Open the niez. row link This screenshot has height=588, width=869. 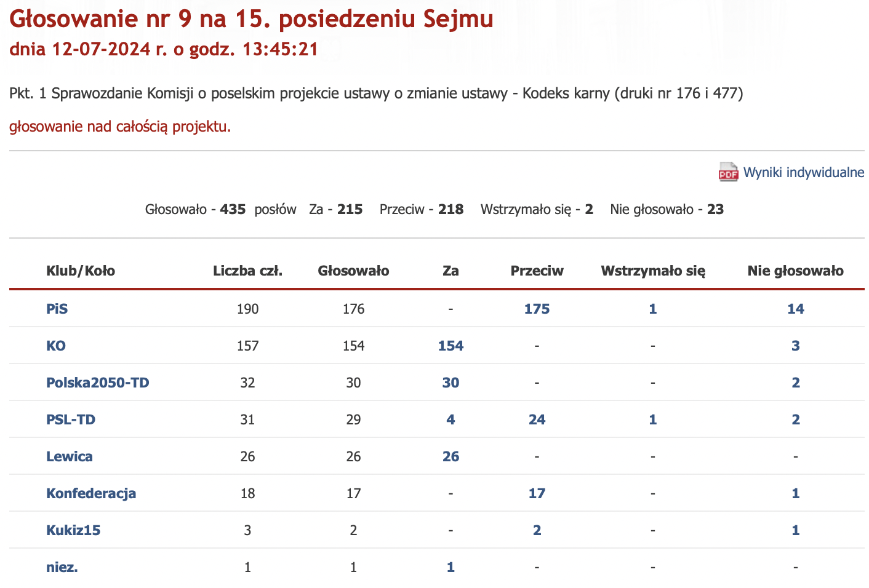click(62, 567)
